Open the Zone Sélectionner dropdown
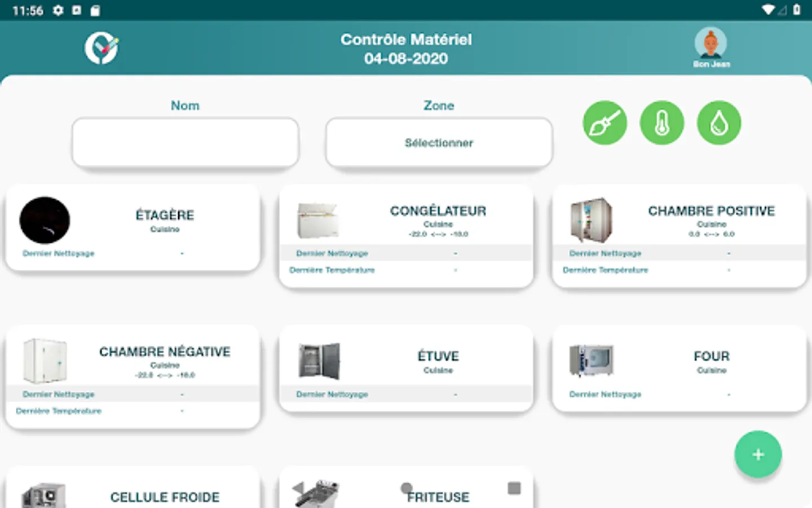This screenshot has height=508, width=812. (x=439, y=142)
